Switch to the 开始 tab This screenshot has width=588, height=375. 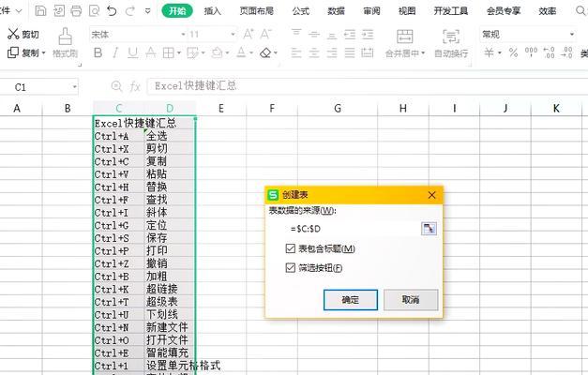177,11
